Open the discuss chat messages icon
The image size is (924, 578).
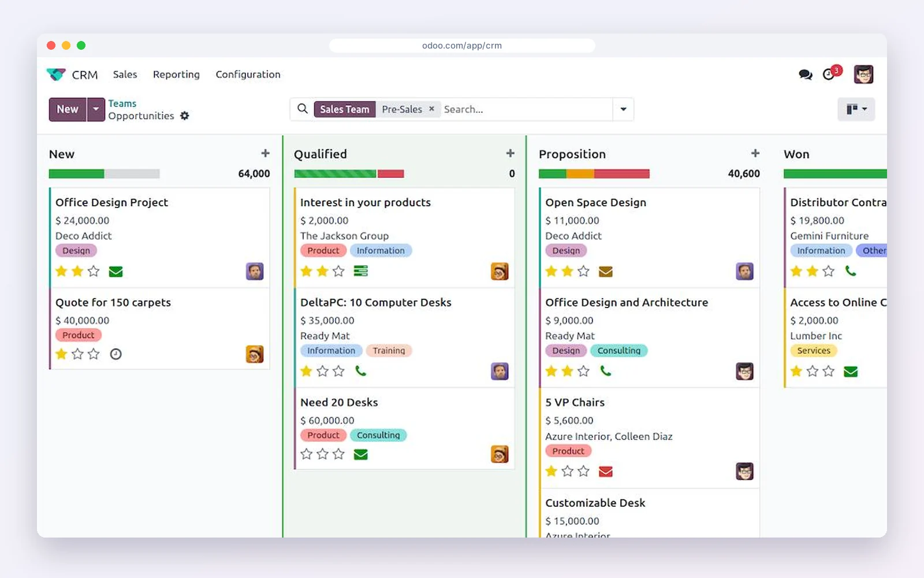click(x=805, y=75)
